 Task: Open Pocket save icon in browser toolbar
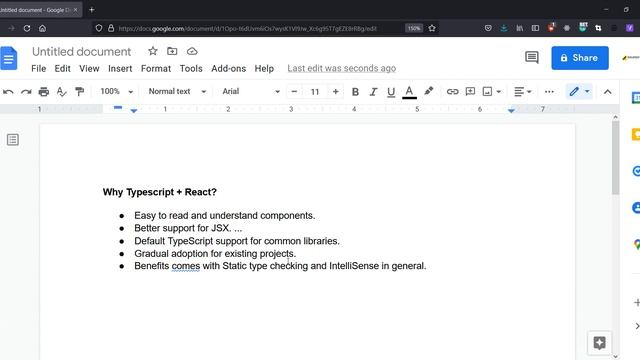click(x=488, y=28)
